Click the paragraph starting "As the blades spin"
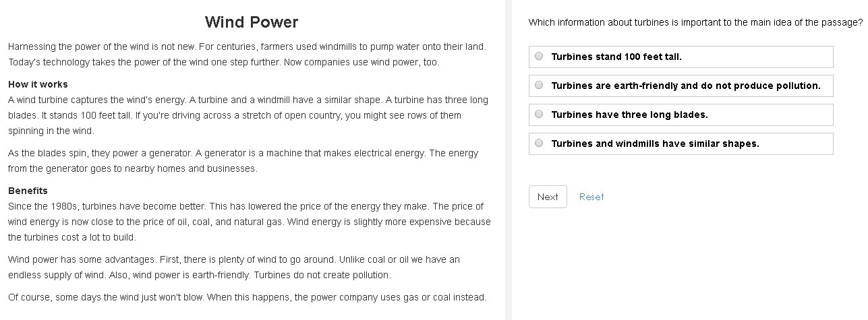 click(x=243, y=161)
